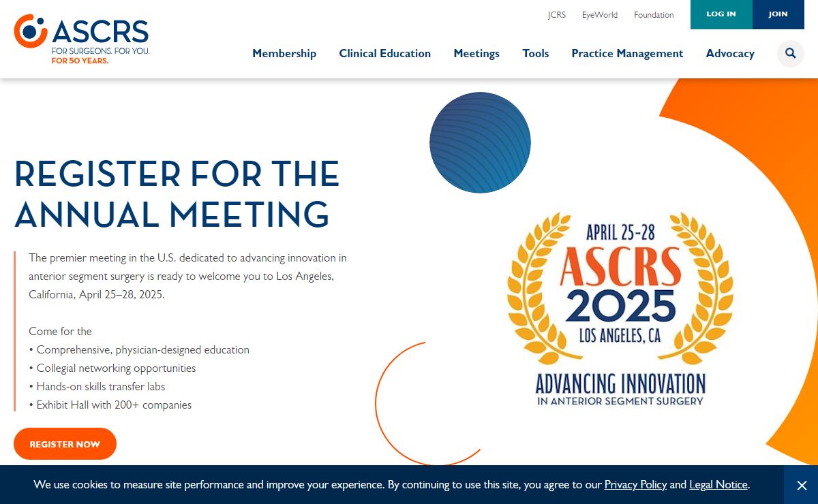Click the ASCRS 2025 Los Angeles meeting graphic
The width and height of the screenshot is (818, 504).
point(620,310)
